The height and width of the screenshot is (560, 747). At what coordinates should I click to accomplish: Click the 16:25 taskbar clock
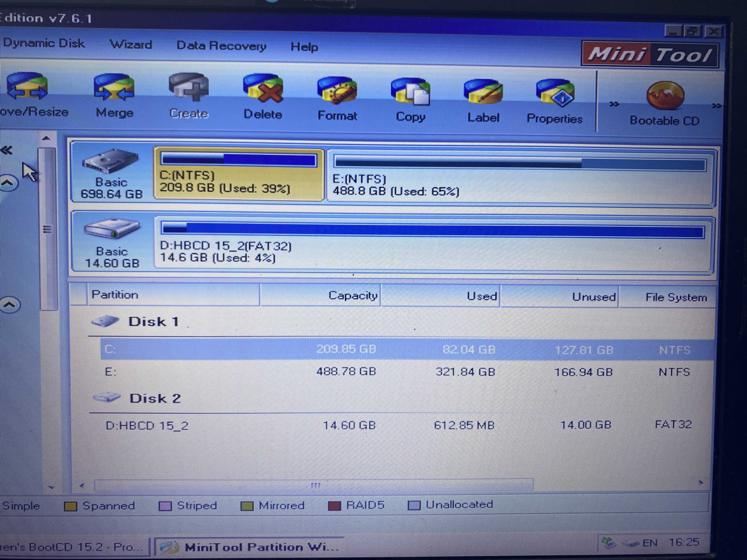(684, 542)
